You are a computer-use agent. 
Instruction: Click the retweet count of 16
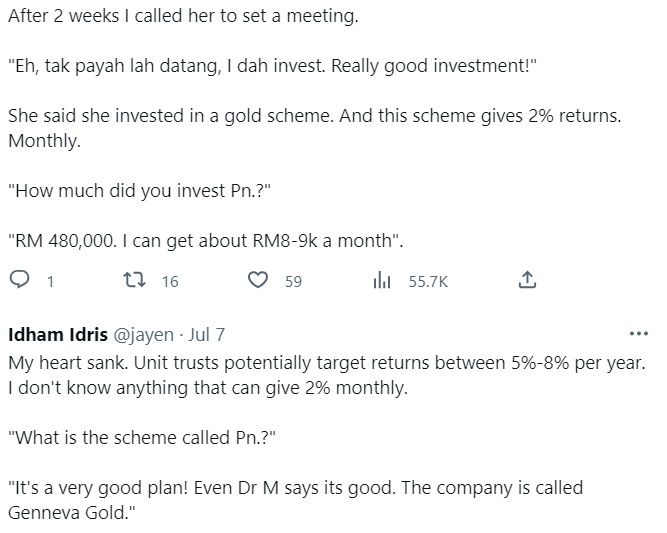pyautogui.click(x=169, y=282)
